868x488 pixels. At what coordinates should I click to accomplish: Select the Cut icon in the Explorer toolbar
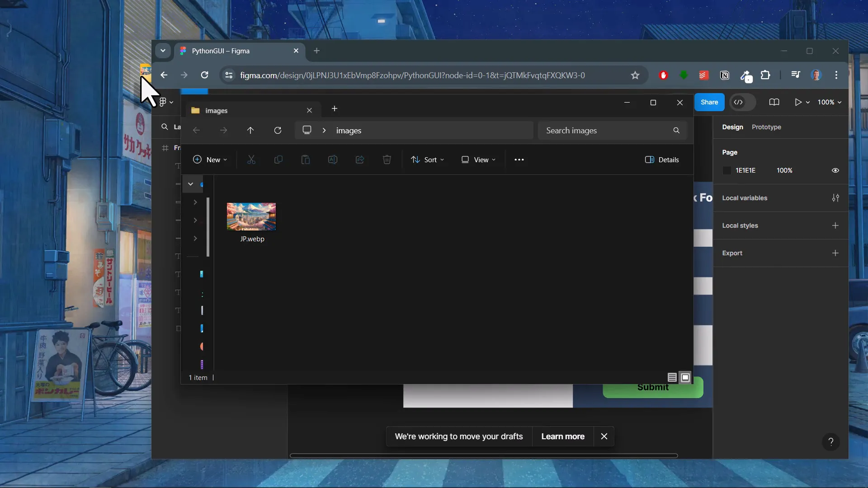point(252,160)
